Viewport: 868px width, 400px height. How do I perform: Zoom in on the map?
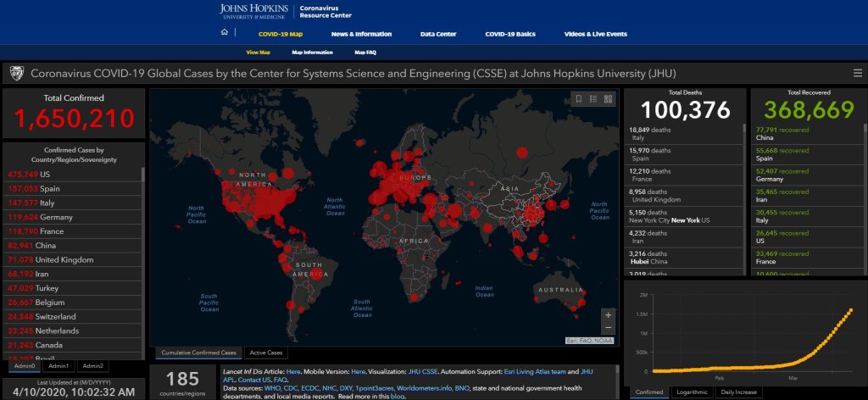pos(607,314)
